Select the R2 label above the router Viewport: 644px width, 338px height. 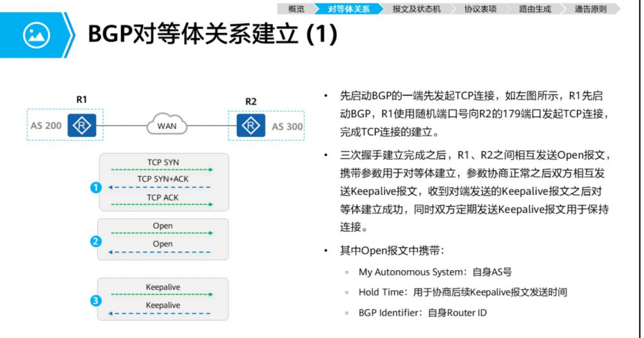pos(251,101)
